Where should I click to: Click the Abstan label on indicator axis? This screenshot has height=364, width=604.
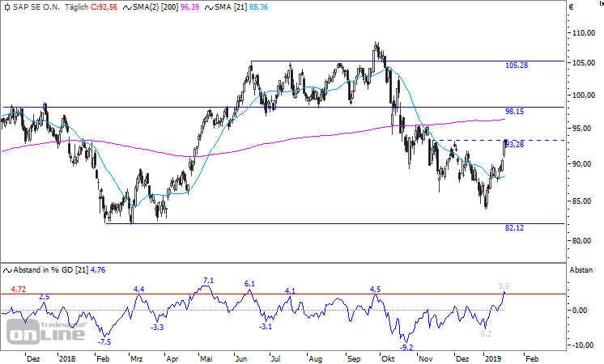click(581, 270)
